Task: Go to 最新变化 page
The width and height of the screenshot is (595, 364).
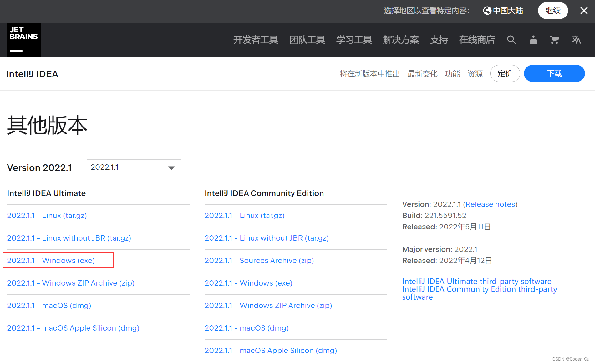Action: 422,74
